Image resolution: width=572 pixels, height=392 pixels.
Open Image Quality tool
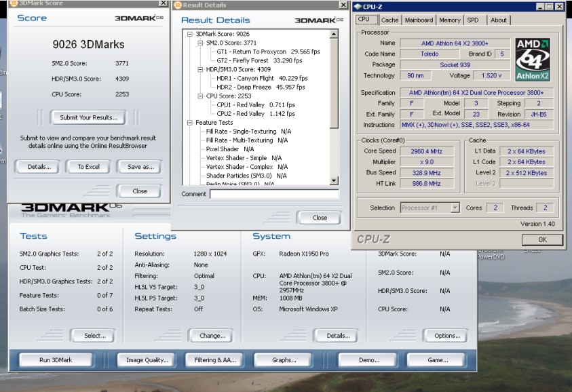(x=147, y=360)
